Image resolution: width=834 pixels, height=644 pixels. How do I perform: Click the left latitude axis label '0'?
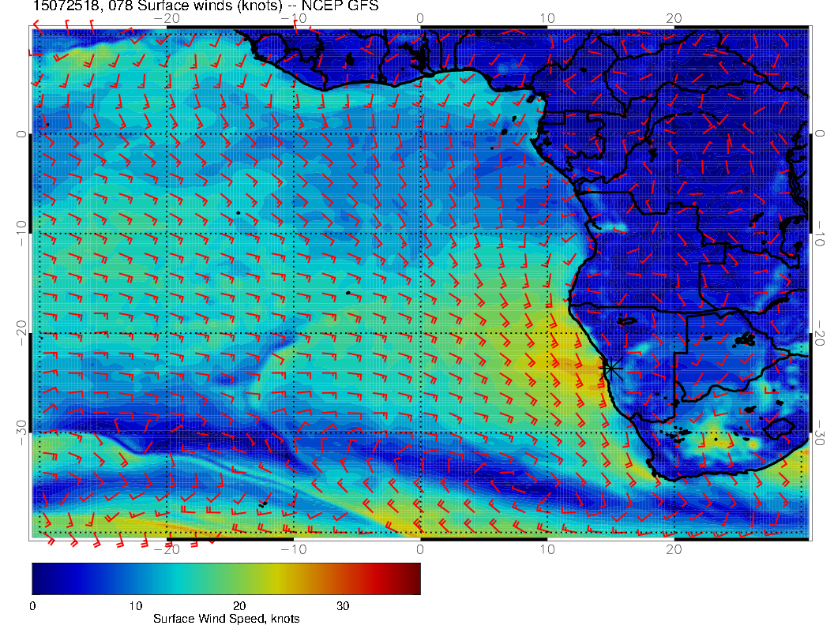pos(21,134)
